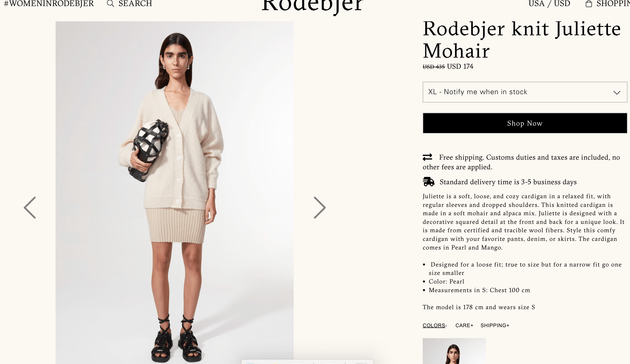
Task: Collapse the COLORS- section
Action: click(x=435, y=325)
